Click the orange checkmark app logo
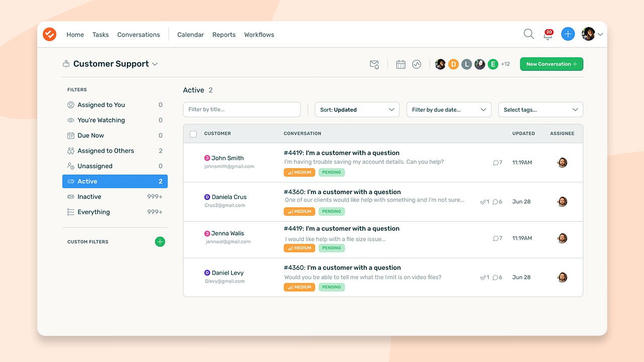 point(49,34)
